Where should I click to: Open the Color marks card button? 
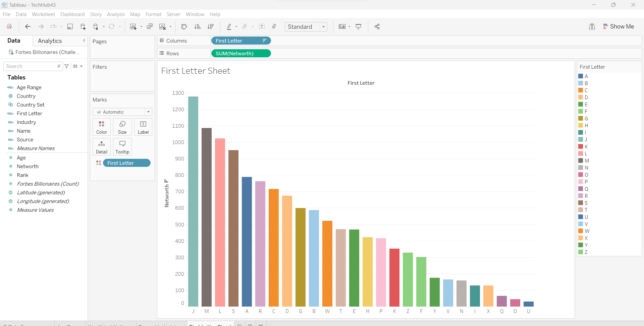(x=102, y=127)
